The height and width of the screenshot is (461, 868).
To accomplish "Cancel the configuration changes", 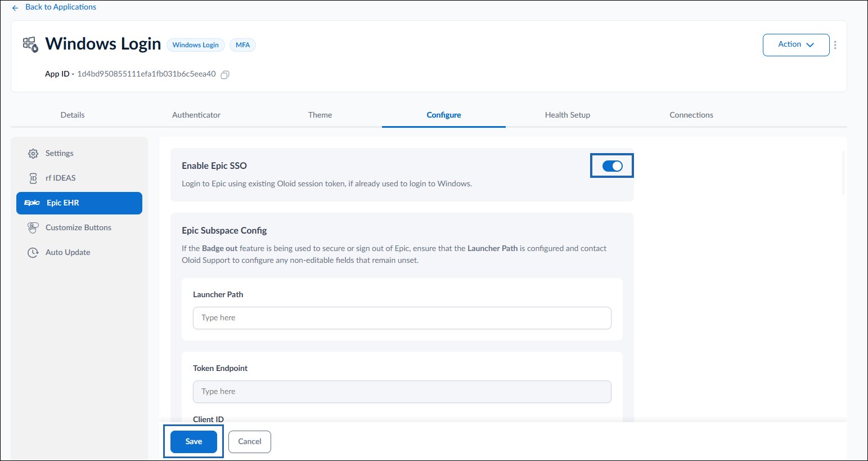I will coord(250,442).
